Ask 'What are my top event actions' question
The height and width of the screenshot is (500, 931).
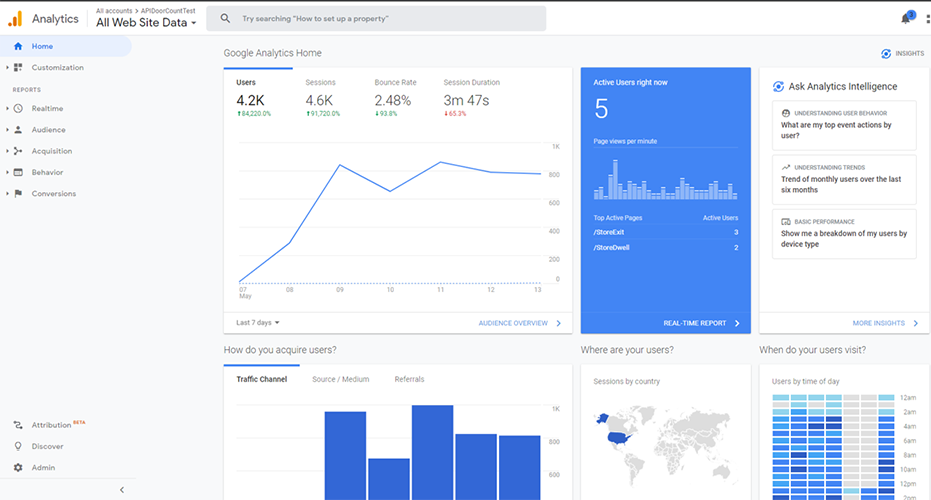pos(844,125)
